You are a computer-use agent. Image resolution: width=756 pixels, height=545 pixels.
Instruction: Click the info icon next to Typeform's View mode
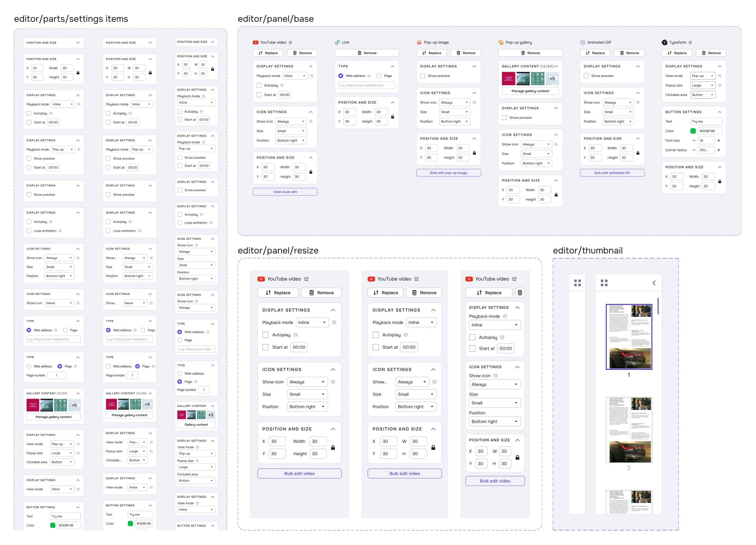(720, 76)
